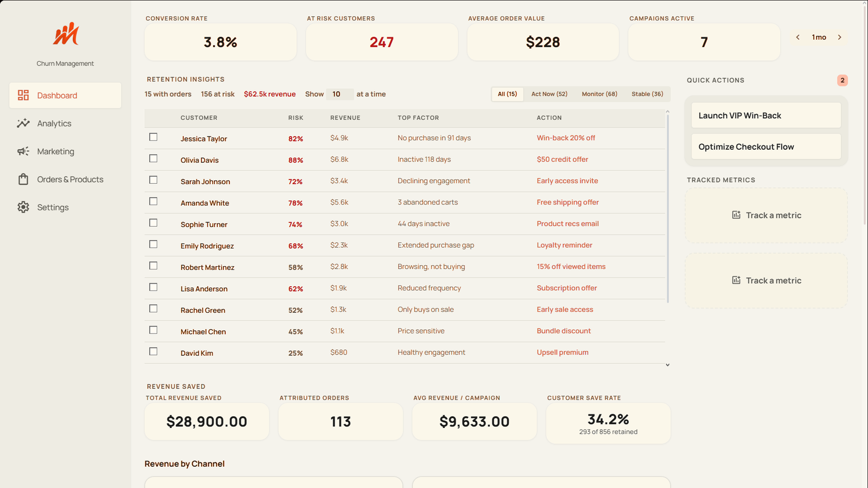
Task: Open Settings via the gear icon
Action: click(x=23, y=207)
